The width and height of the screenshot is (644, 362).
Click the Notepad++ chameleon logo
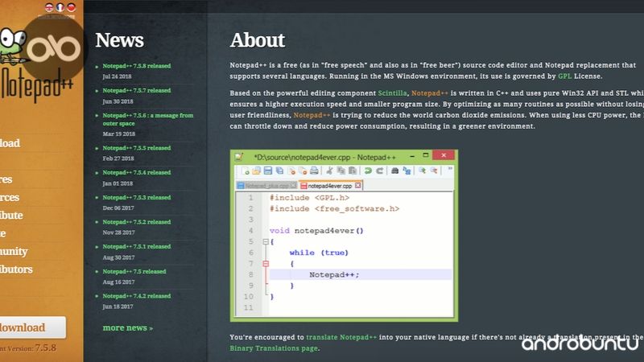click(13, 46)
